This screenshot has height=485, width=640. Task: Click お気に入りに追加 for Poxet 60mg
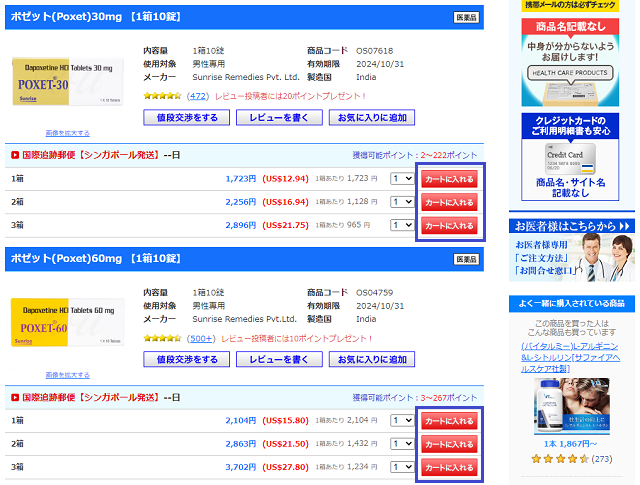click(372, 359)
